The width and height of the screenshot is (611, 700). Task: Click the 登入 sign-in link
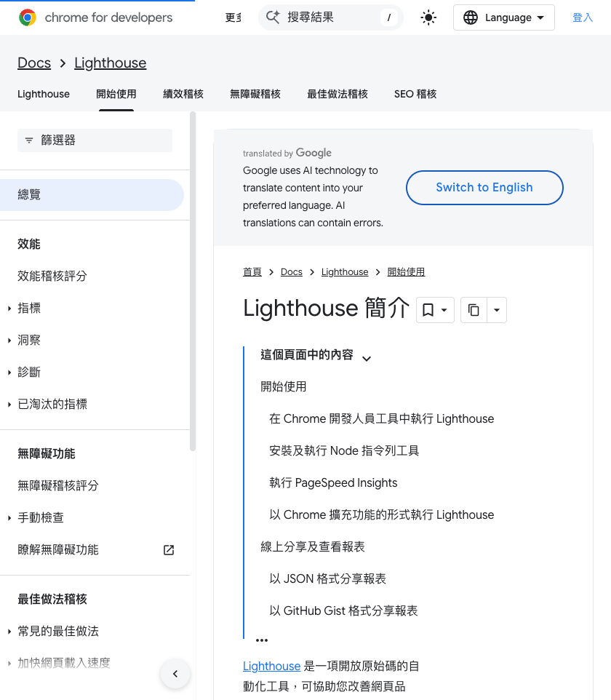583,17
